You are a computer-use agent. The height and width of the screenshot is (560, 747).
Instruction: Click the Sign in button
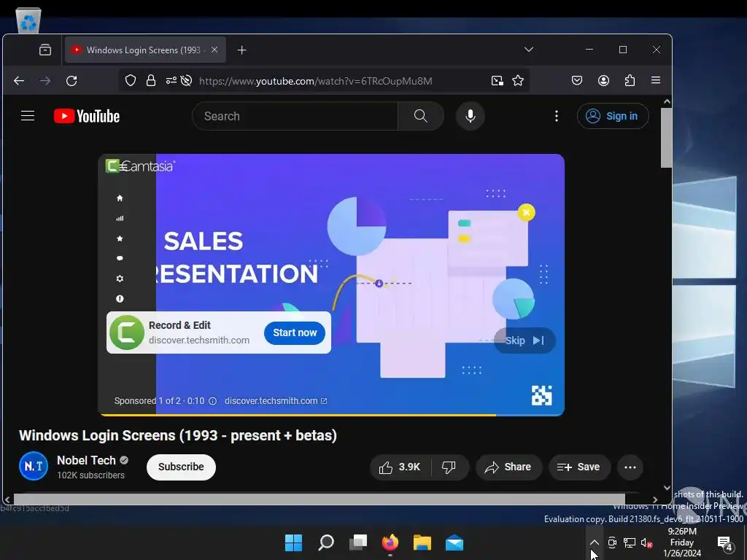(x=613, y=116)
